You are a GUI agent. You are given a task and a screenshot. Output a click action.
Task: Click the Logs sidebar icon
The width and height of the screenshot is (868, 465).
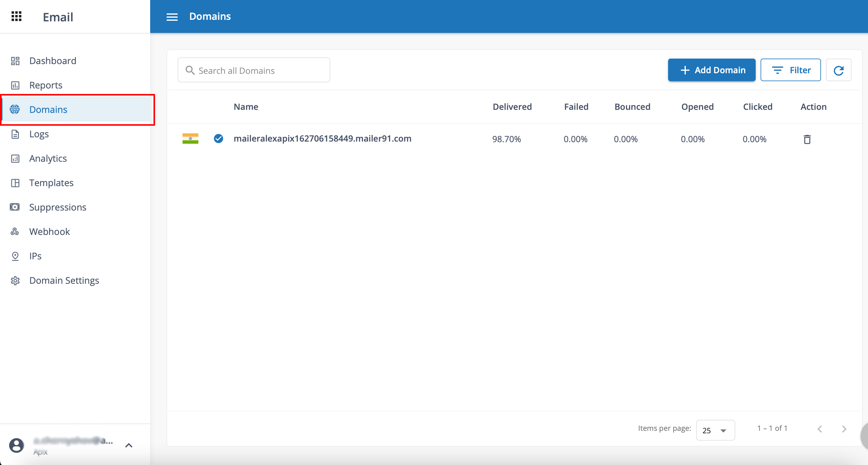click(x=16, y=134)
